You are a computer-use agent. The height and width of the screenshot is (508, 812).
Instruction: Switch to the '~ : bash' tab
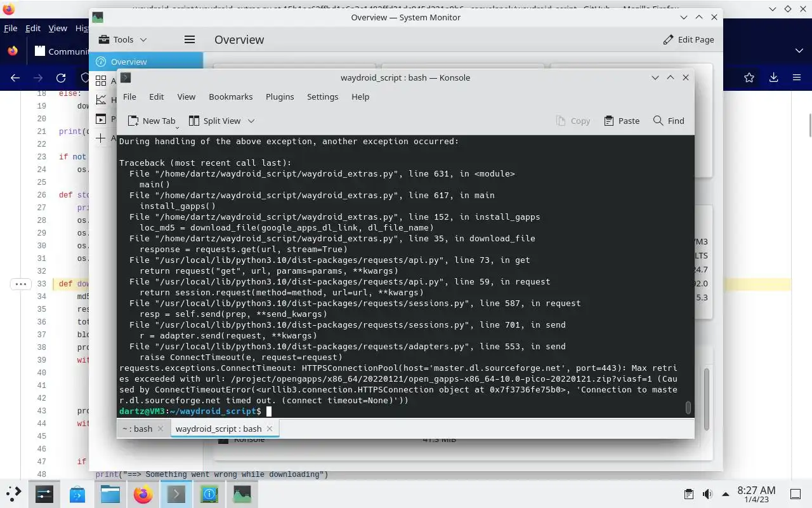(x=138, y=429)
